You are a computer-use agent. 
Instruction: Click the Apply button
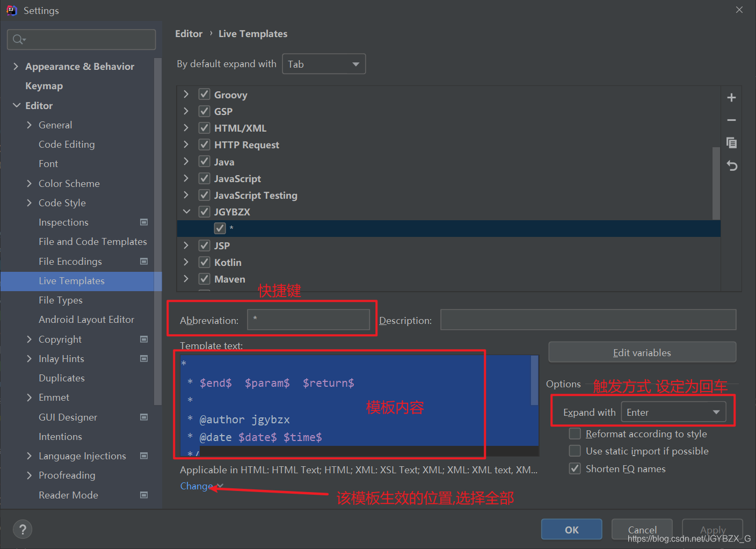(x=713, y=530)
